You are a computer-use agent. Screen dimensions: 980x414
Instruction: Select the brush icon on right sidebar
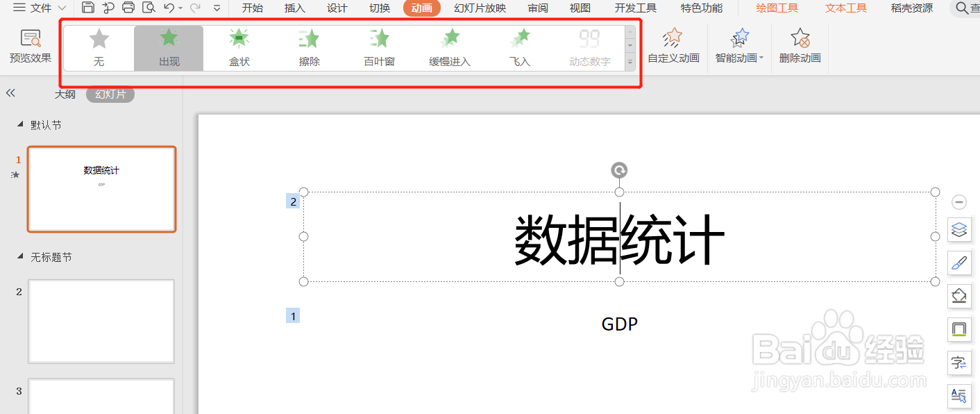coord(959,263)
